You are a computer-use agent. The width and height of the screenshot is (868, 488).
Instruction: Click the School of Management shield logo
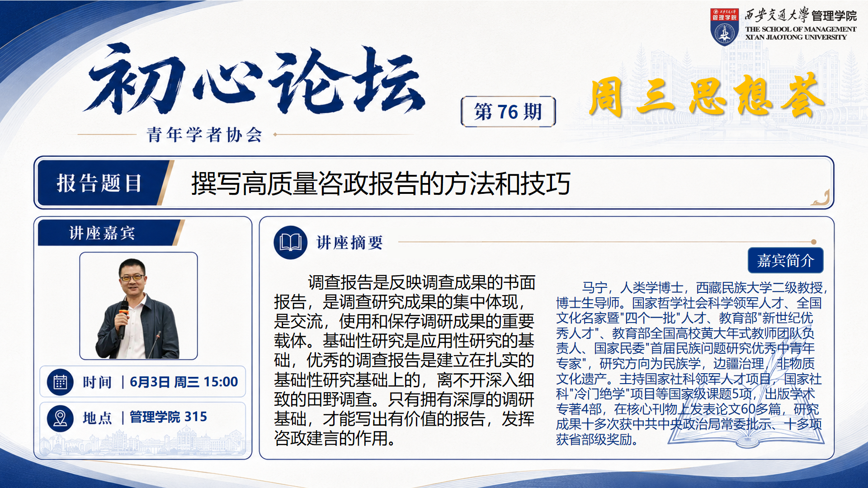(x=724, y=27)
